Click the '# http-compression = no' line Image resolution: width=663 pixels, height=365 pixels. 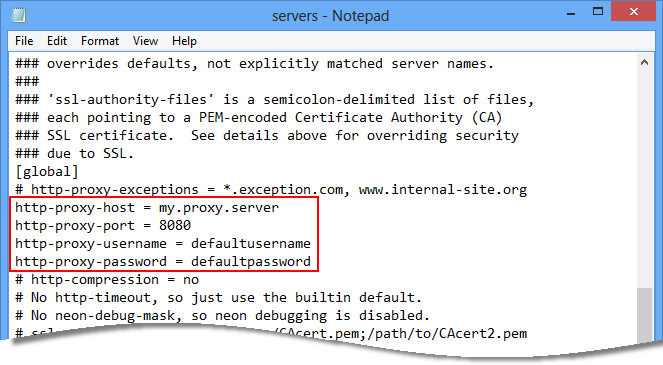pyautogui.click(x=107, y=280)
